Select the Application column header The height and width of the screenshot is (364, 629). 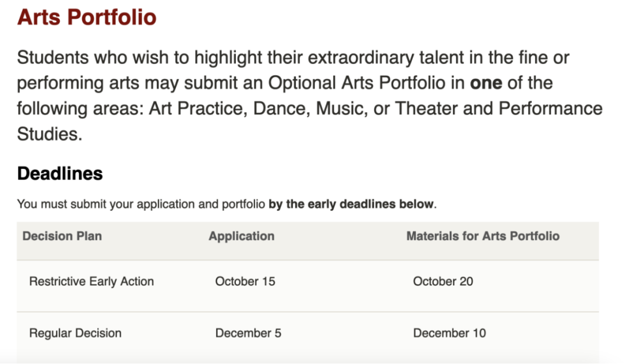pos(241,236)
